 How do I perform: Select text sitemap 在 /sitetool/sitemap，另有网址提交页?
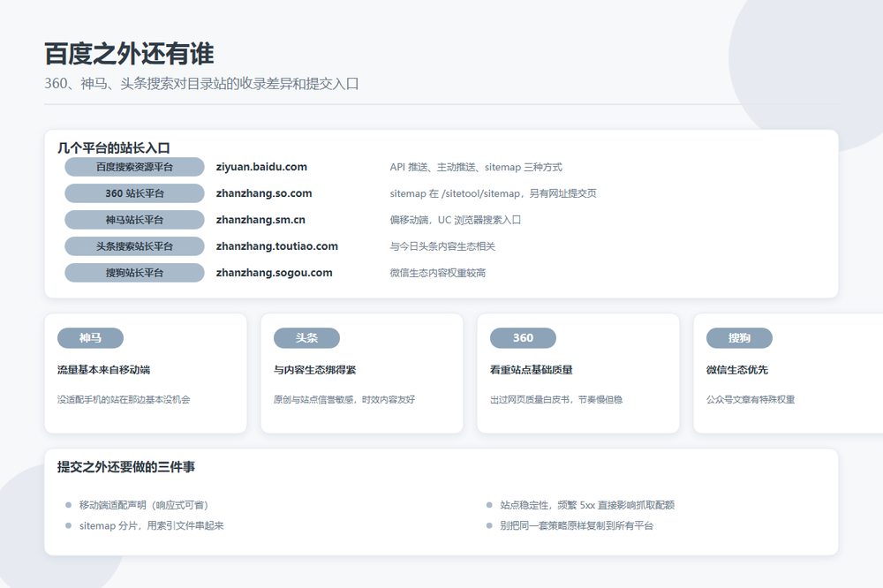pyautogui.click(x=493, y=193)
